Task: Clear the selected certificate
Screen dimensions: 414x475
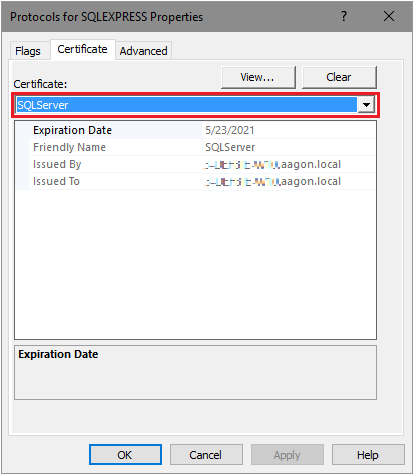Action: [339, 77]
